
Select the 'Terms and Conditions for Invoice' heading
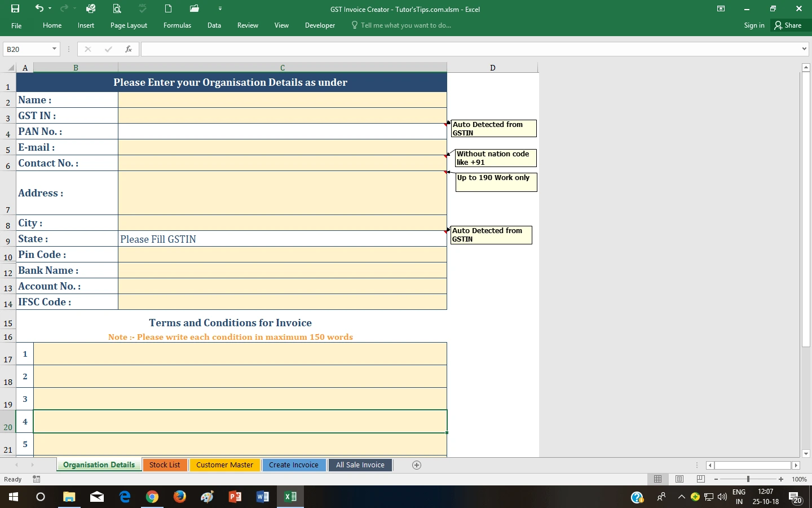(230, 323)
